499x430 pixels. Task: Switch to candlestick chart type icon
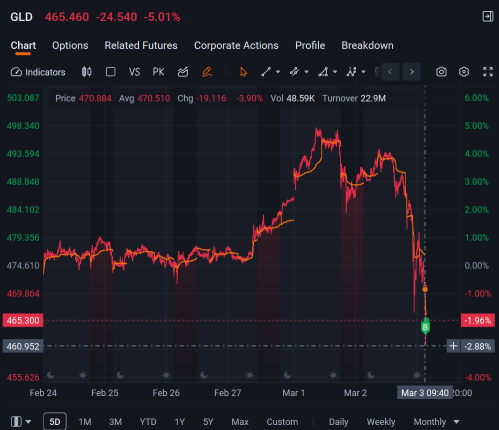(87, 72)
